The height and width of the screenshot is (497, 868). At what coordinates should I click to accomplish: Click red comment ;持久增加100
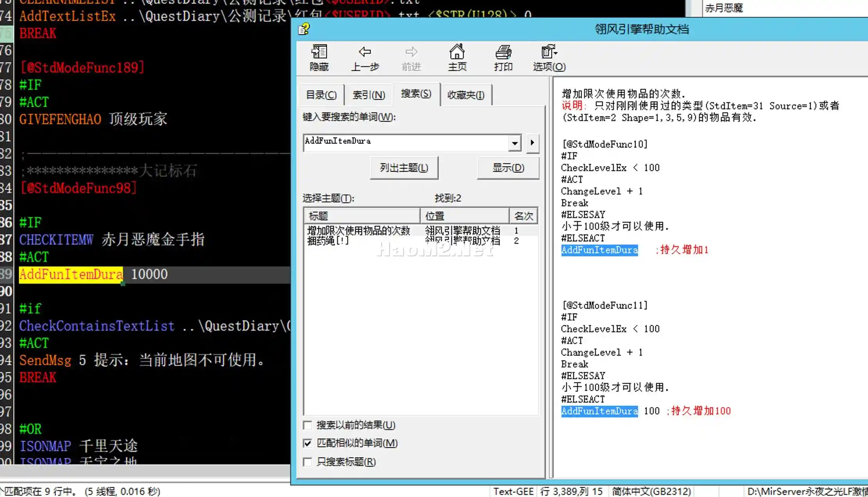(x=698, y=411)
